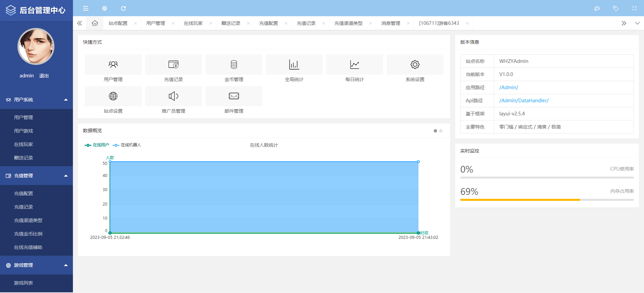Screen dimensions: 644x293
Task: Open the 邮件管理 envelope icon
Action: tap(234, 96)
